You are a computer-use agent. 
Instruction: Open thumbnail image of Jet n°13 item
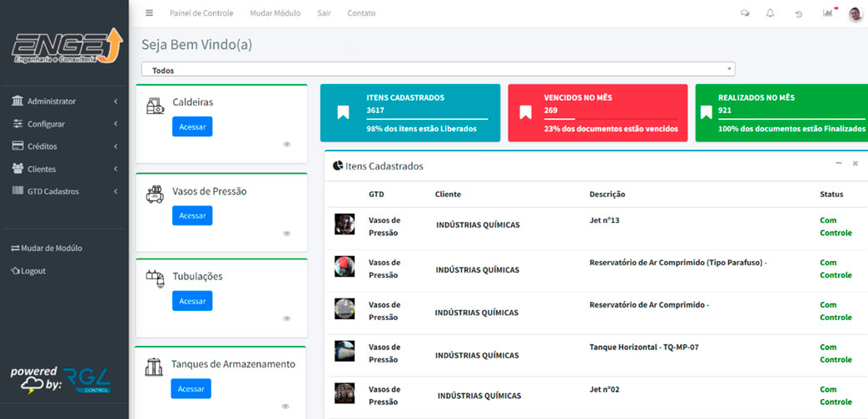(x=345, y=224)
